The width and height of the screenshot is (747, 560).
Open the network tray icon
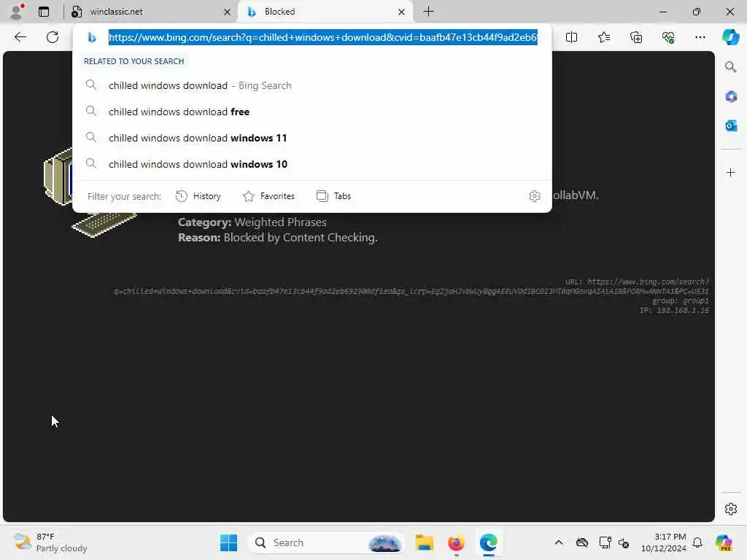(x=605, y=542)
